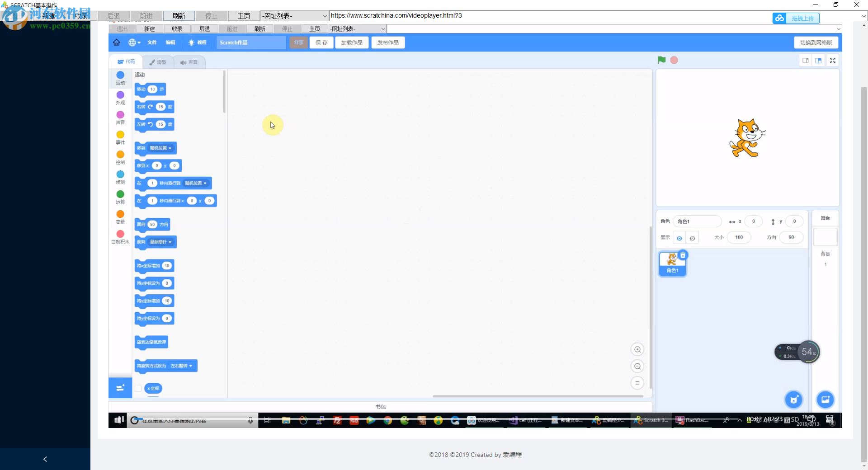The height and width of the screenshot is (470, 868).
Task: Click the outer 刷新 refresh button
Action: [179, 16]
